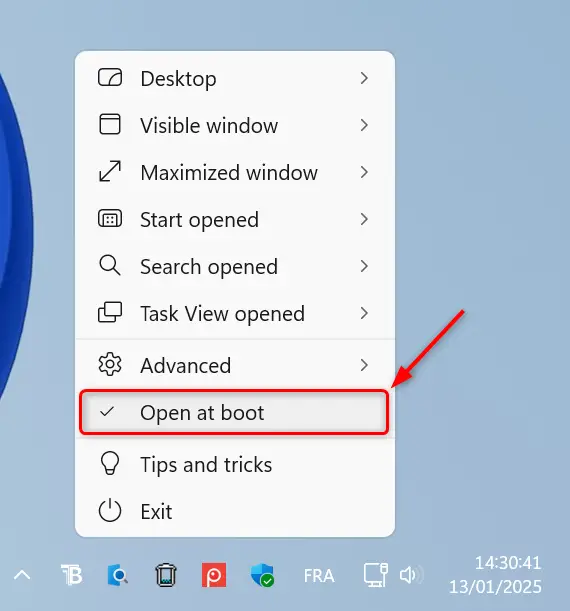Click the speaker volume tray icon
Image resolution: width=570 pixels, height=611 pixels.
point(411,575)
